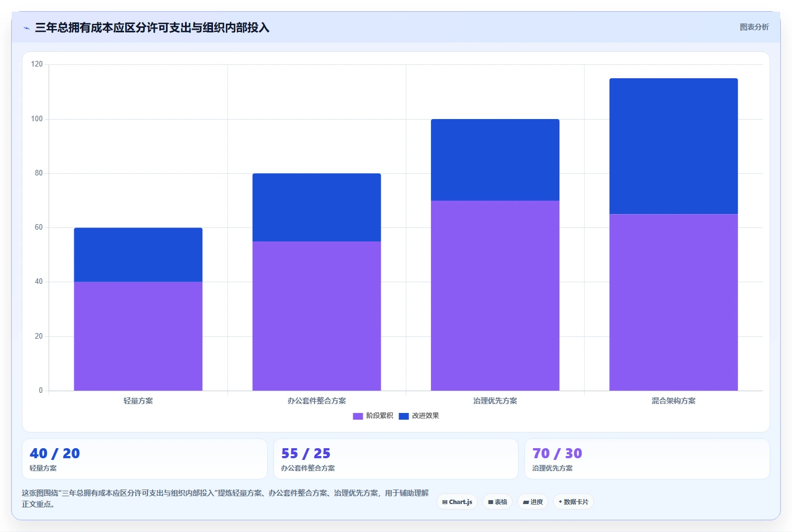Image resolution: width=792 pixels, height=532 pixels.
Task: Click the blue segment of the 治理优先方案 bar
Action: (495, 160)
